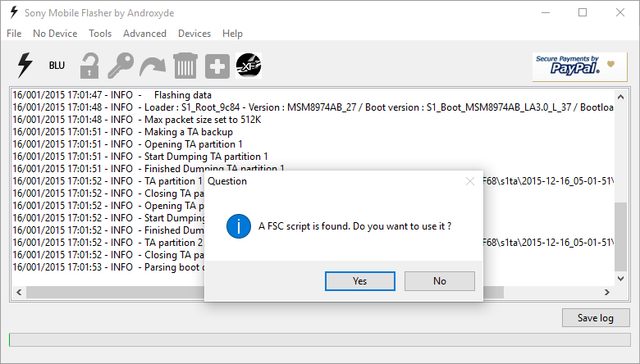Click the blue info icon in the dialog
Screen dimensions: 640x364
point(239,225)
